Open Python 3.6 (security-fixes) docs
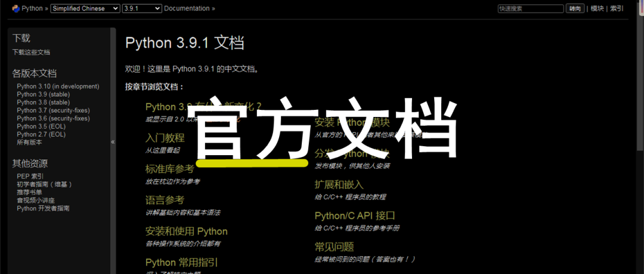Image resolution: width=644 pixels, height=274 pixels. click(54, 118)
